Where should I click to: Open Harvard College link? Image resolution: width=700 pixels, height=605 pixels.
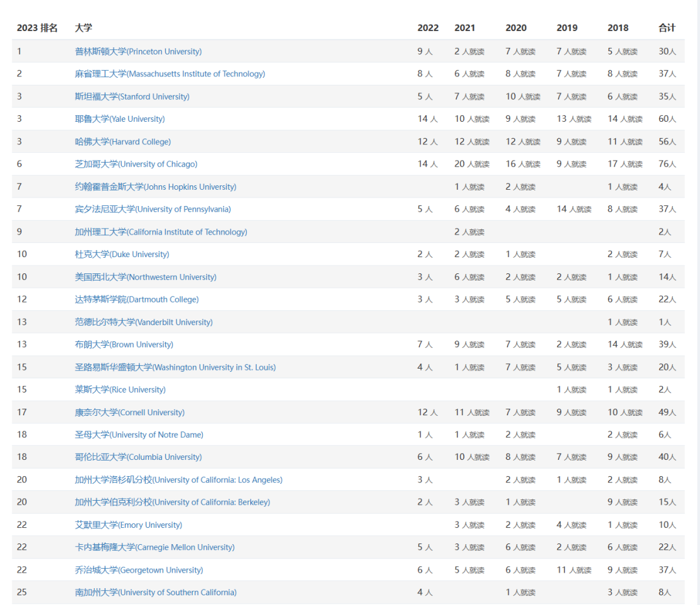[x=122, y=142]
